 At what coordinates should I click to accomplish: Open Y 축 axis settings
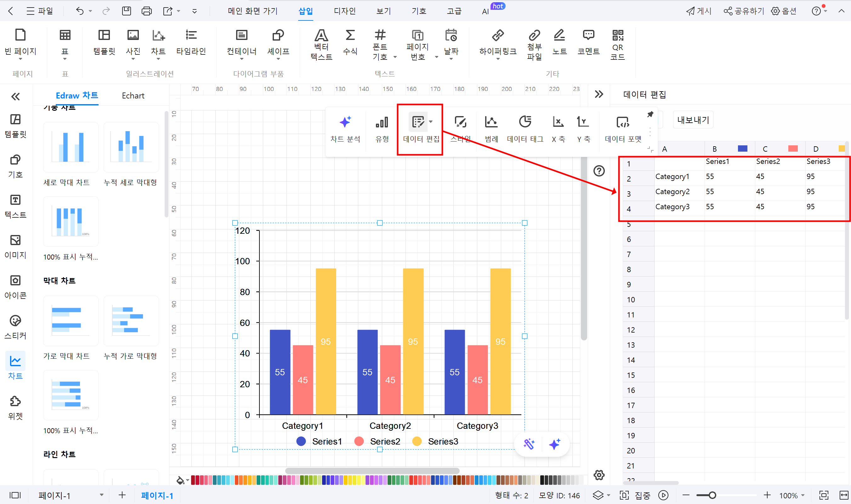tap(583, 129)
